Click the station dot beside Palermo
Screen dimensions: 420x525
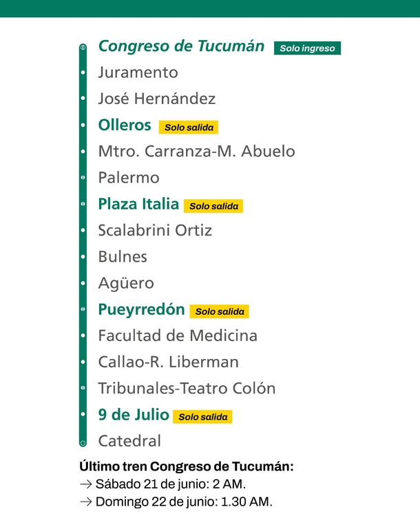tap(83, 178)
